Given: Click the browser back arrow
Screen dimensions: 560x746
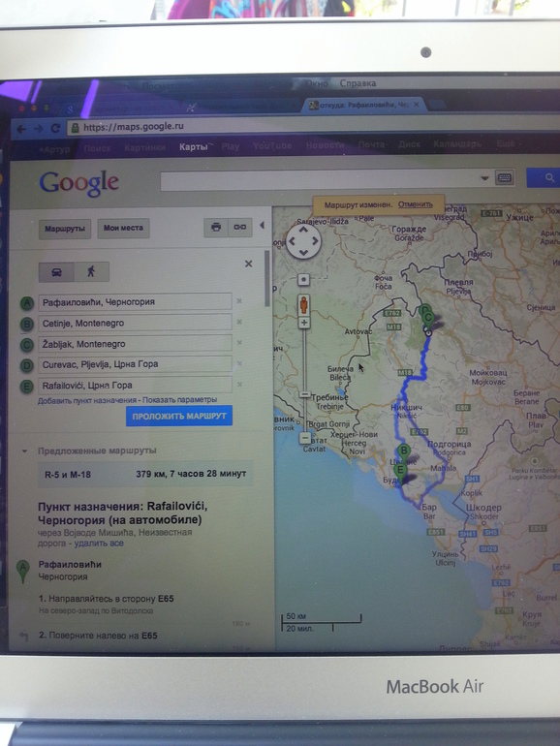Looking at the screenshot, I should pos(21,129).
